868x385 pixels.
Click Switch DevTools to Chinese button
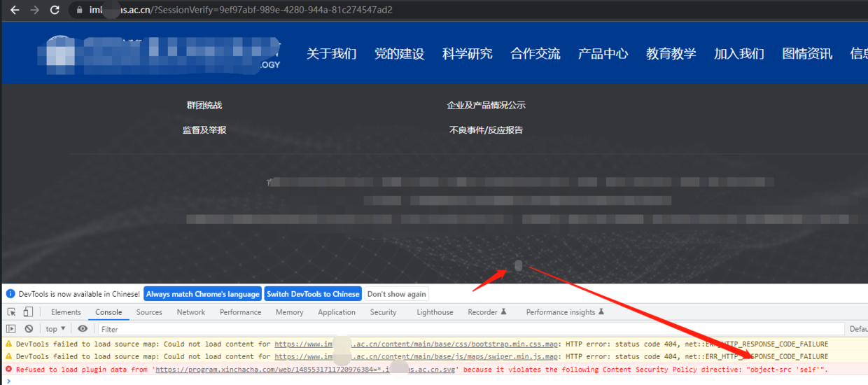(313, 294)
